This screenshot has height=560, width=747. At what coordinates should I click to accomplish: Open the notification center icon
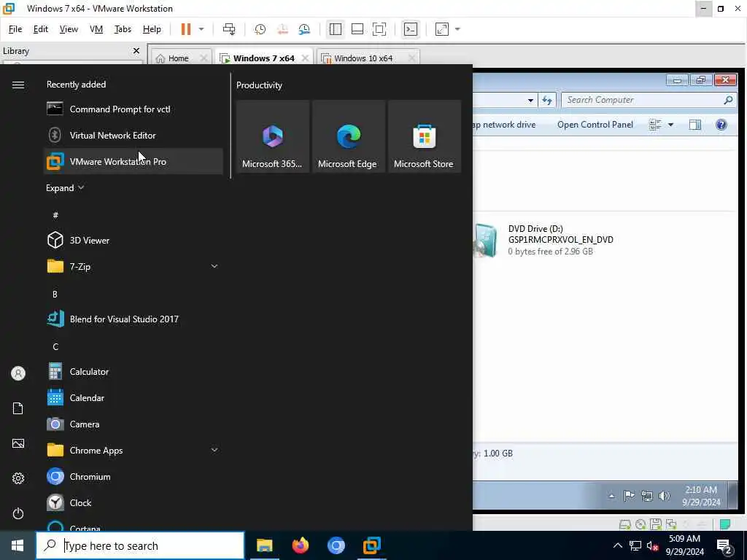pyautogui.click(x=724, y=546)
